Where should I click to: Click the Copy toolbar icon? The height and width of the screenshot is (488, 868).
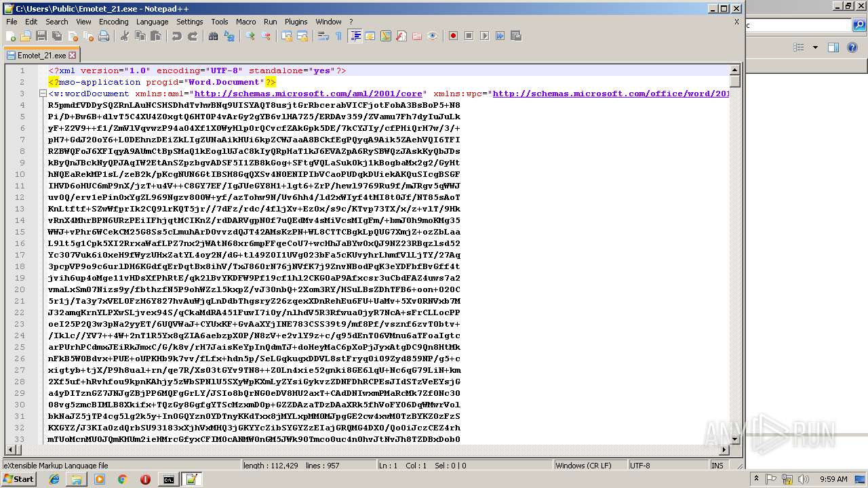(x=140, y=36)
